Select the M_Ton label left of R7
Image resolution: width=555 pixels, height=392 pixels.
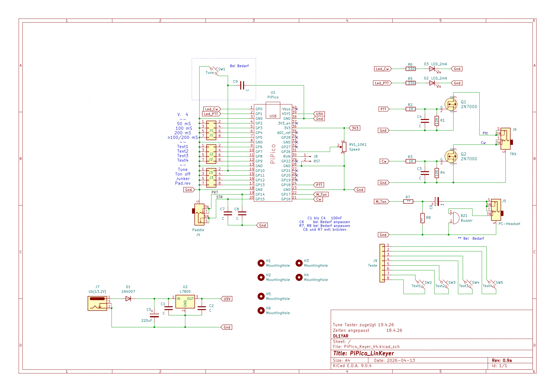click(381, 201)
